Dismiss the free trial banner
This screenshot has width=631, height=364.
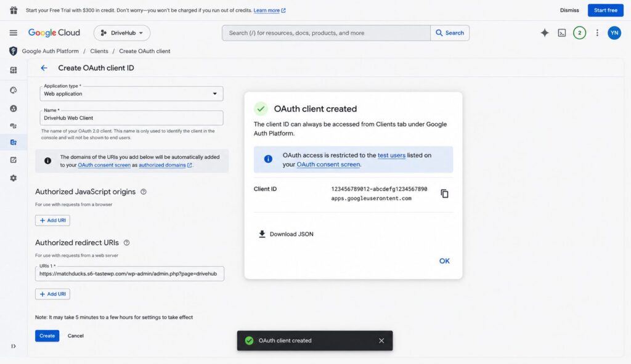569,10
